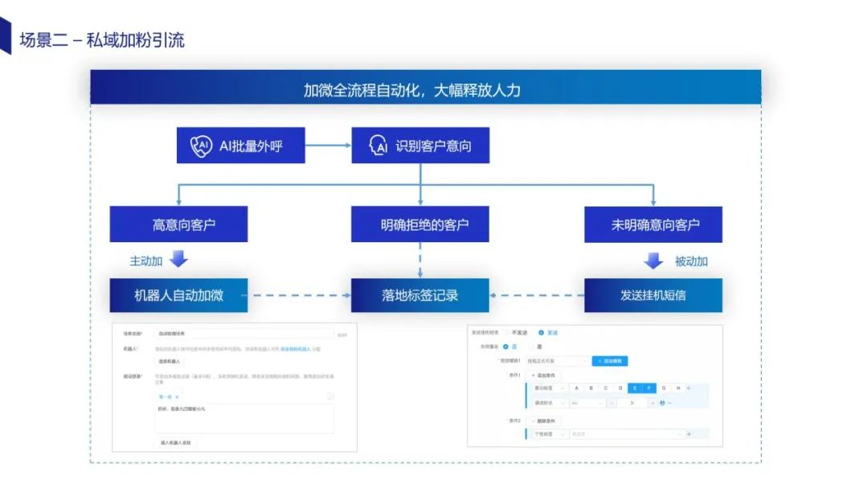Click the AI headset icon in AI批量外呼
868x489 pixels.
pos(201,146)
